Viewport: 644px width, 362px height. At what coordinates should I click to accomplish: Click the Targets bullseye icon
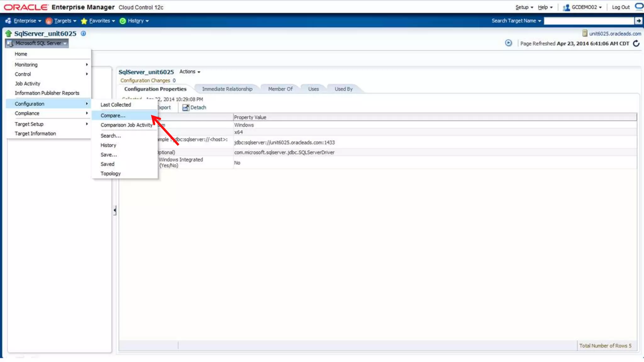pos(49,21)
